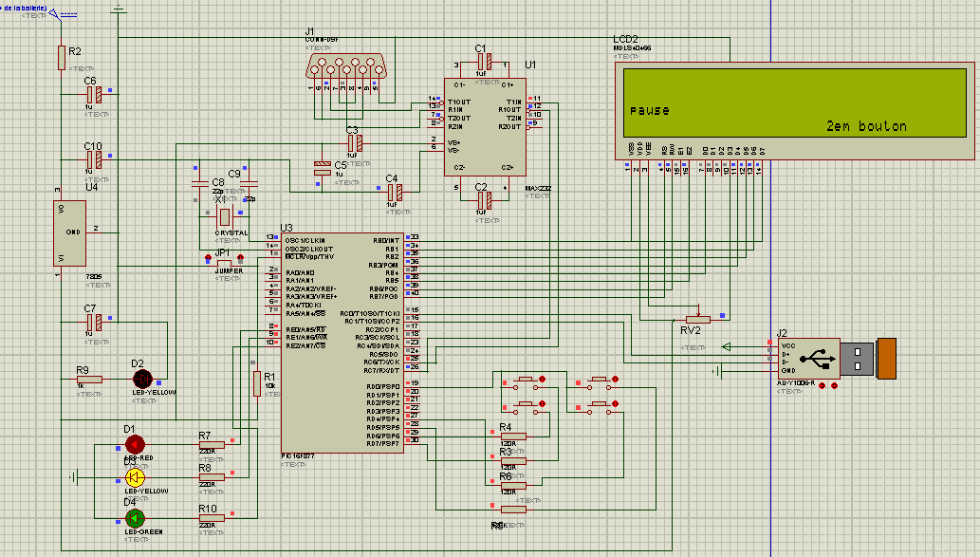Select the 7805 voltage regulator U4
This screenshot has width=980, height=557.
69,233
